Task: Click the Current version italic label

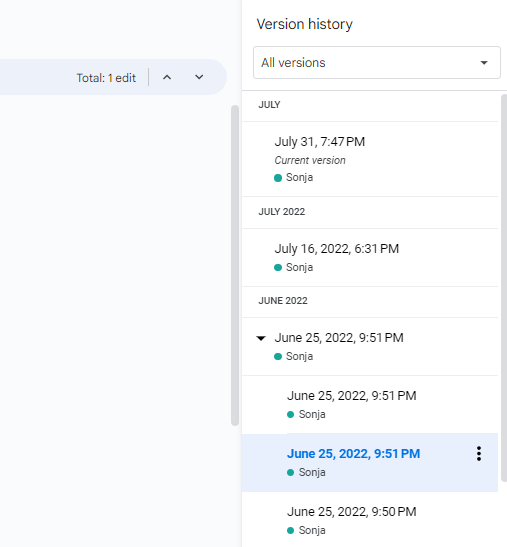Action: 310,160
